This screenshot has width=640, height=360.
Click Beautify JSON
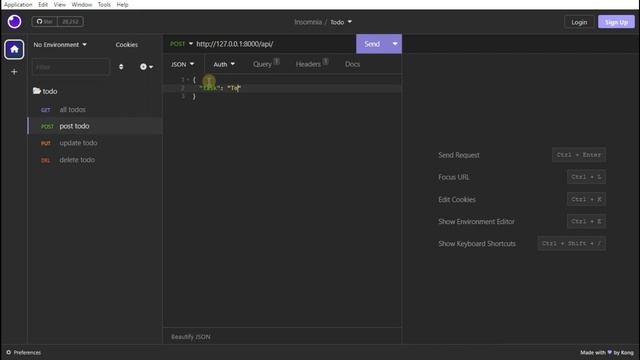click(191, 337)
